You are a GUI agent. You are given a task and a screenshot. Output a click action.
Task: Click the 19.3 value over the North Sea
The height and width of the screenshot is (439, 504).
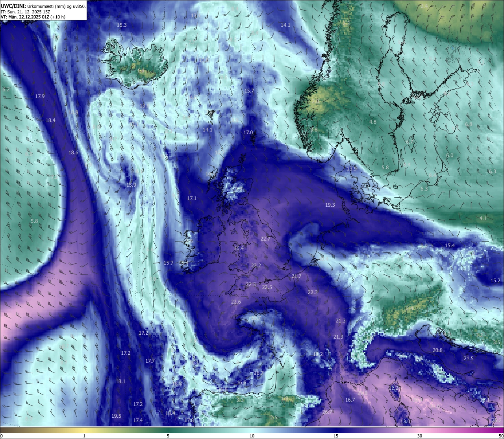point(330,205)
